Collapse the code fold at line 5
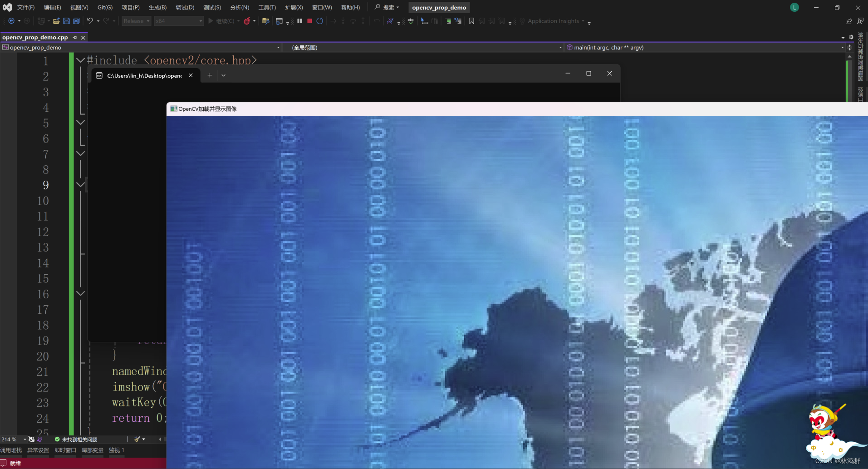Screen dimensions: 868x469 click(x=80, y=123)
